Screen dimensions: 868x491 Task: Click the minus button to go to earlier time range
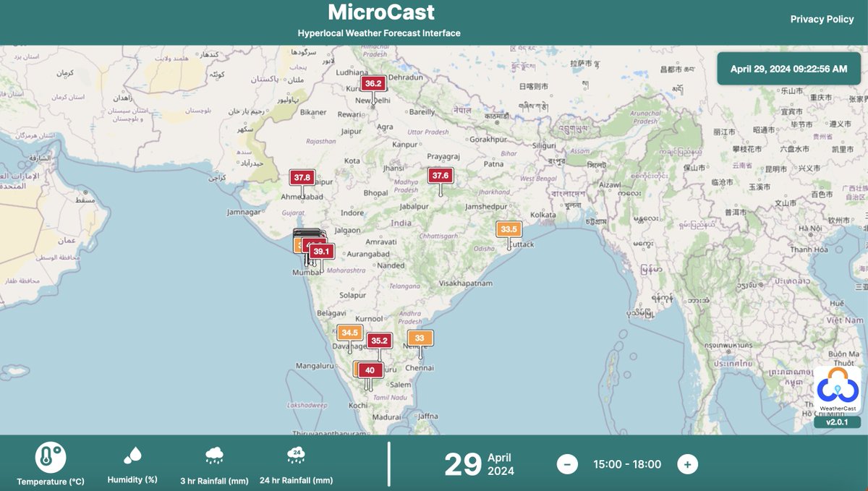pos(567,464)
